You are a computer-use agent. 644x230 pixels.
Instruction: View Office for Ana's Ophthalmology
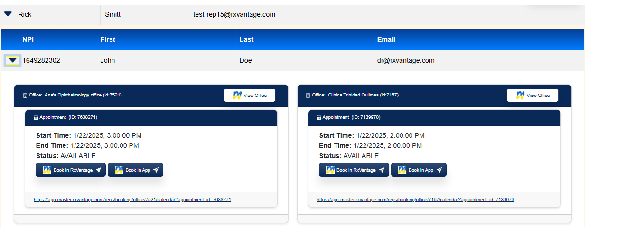(250, 95)
